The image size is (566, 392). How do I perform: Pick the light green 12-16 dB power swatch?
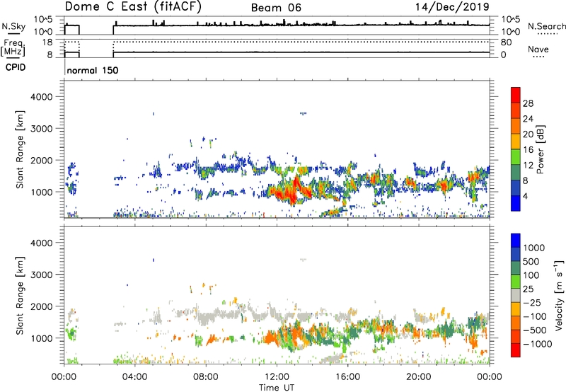click(516, 157)
